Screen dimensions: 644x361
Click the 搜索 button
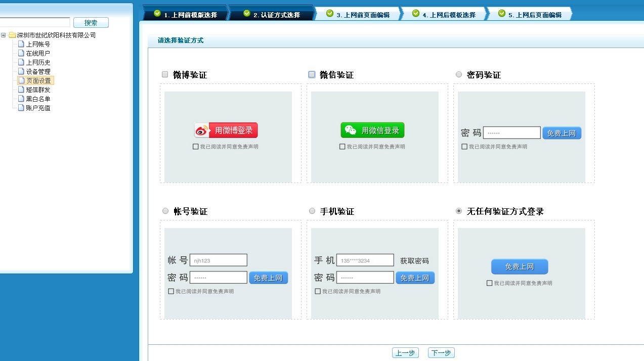click(x=91, y=23)
